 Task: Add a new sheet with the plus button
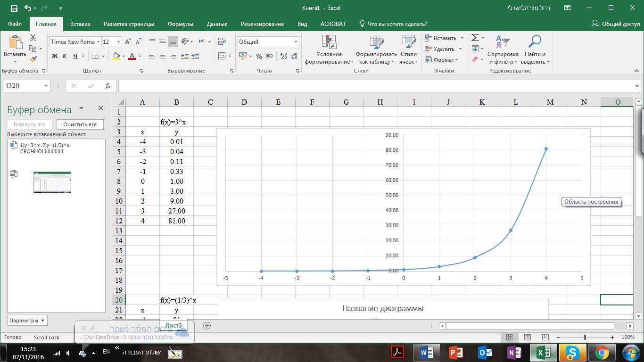[206, 325]
